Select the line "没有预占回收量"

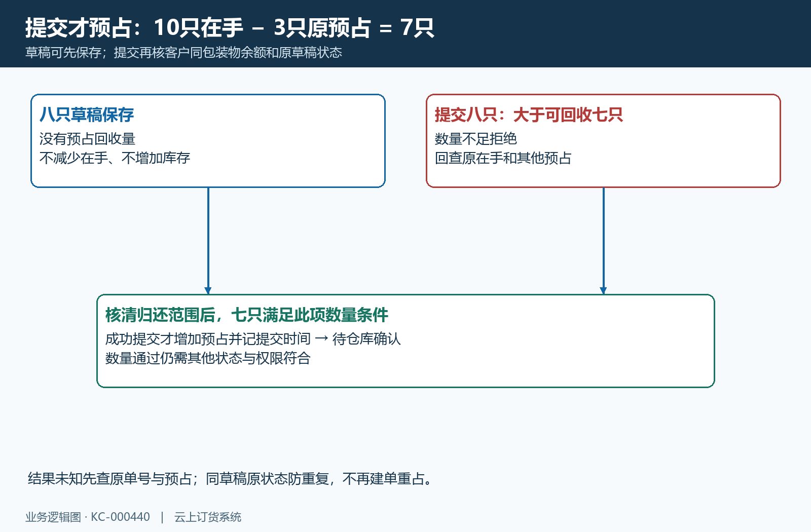(x=87, y=139)
